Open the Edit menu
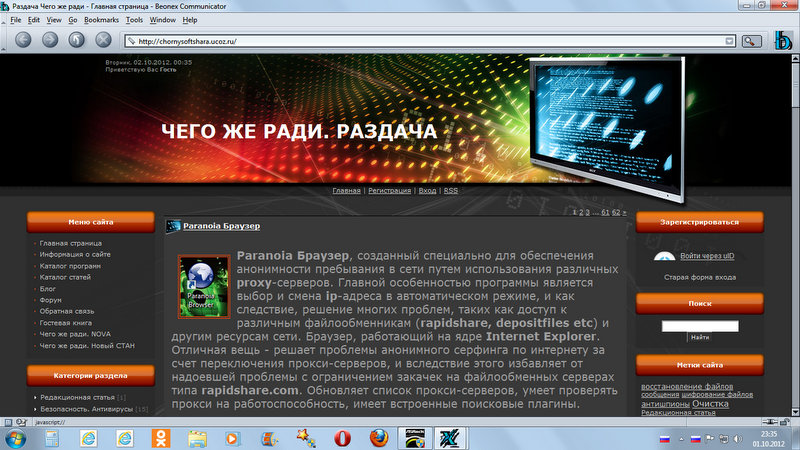Image resolution: width=800 pixels, height=450 pixels. point(34,20)
